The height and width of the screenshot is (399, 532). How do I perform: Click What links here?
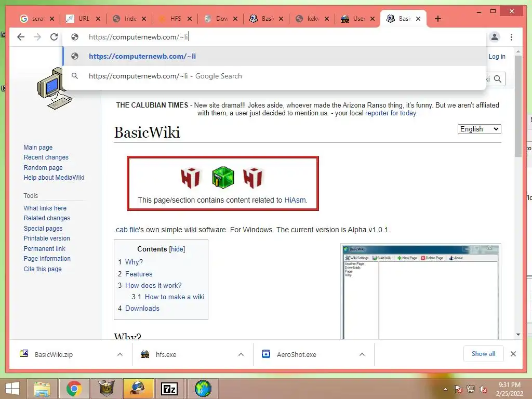click(45, 208)
